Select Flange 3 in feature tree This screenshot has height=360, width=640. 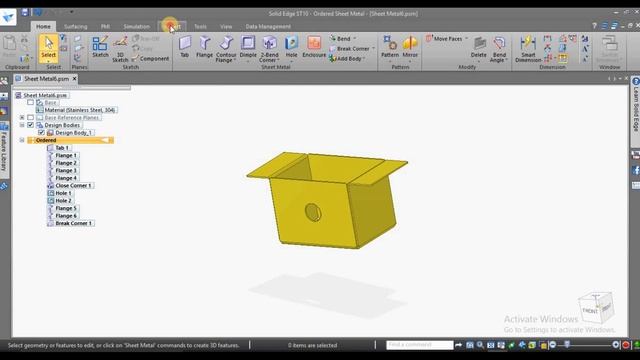pyautogui.click(x=62, y=170)
